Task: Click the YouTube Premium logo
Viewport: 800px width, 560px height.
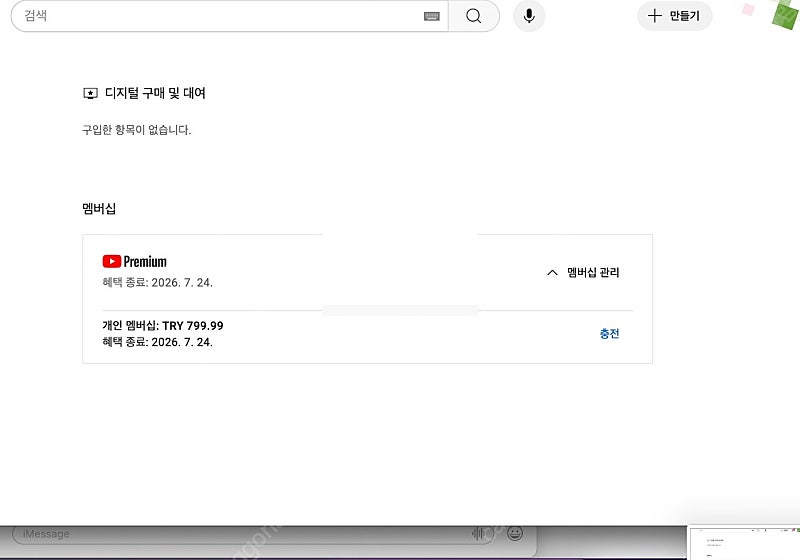Action: coord(135,262)
